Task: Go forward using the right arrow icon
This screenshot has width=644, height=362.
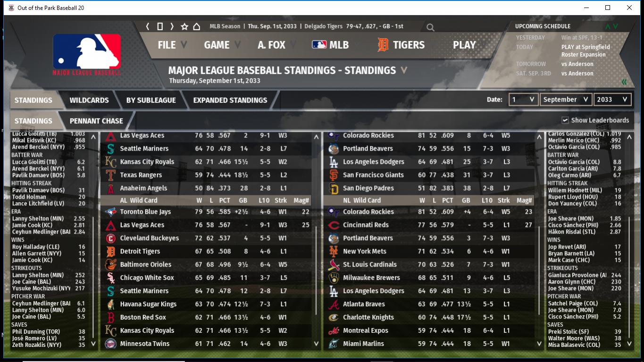Action: pyautogui.click(x=172, y=26)
